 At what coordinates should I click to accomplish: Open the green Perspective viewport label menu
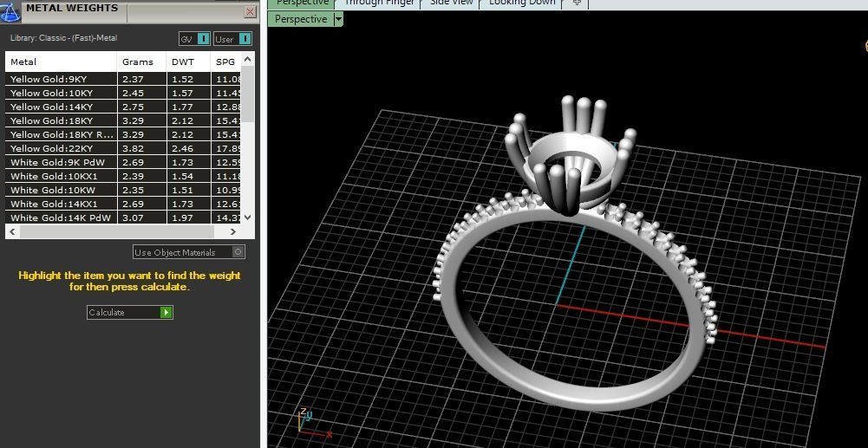tap(301, 19)
